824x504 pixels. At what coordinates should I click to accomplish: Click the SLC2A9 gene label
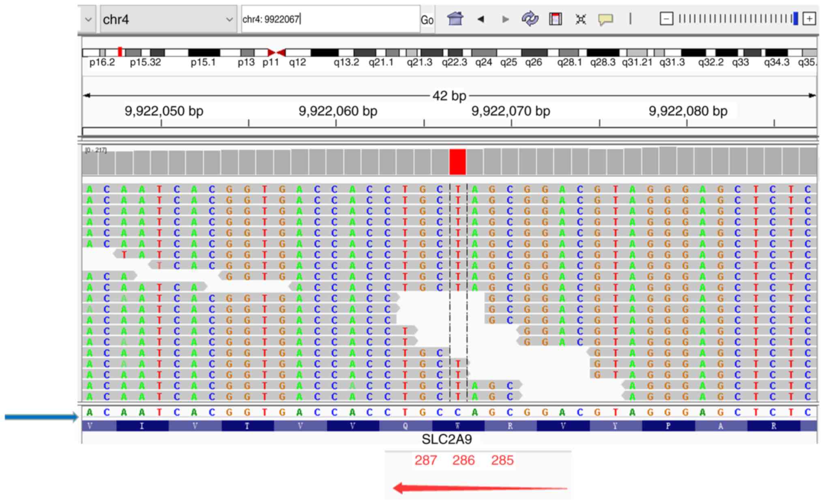pyautogui.click(x=446, y=439)
